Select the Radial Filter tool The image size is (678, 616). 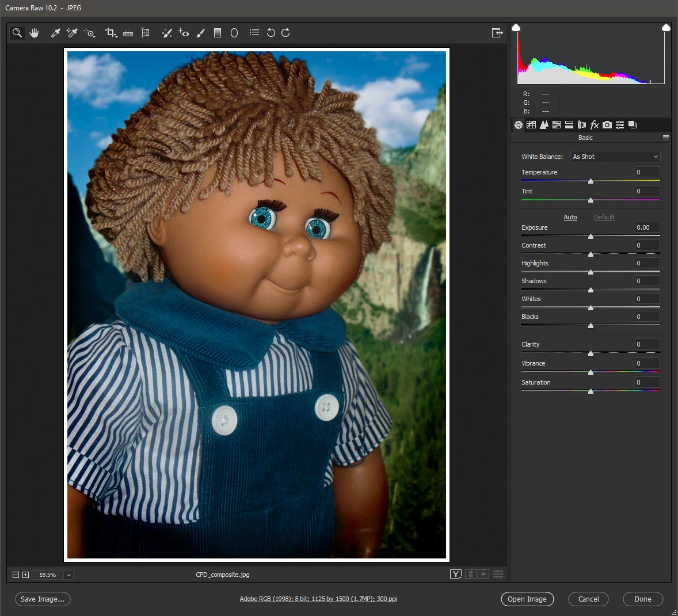(x=234, y=33)
